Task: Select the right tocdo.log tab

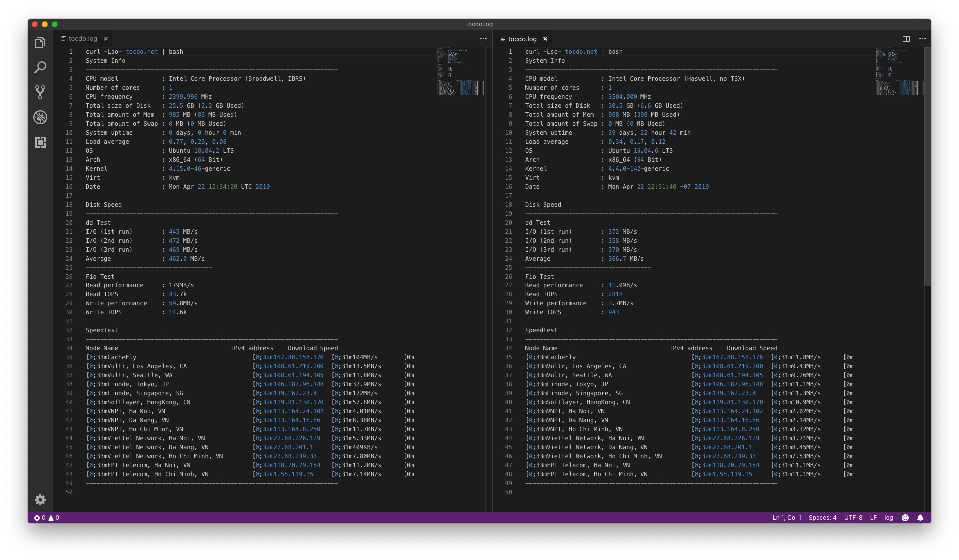Action: click(522, 39)
